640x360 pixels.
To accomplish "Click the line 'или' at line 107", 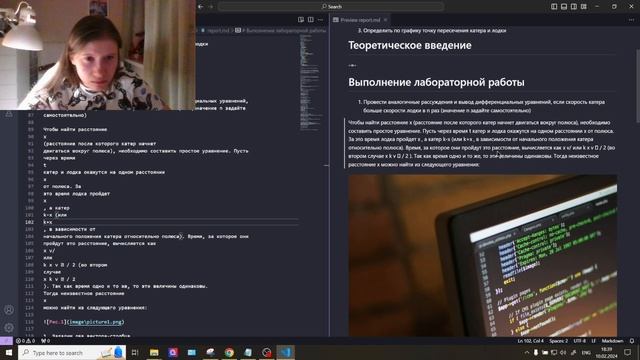I will pos(48,258).
